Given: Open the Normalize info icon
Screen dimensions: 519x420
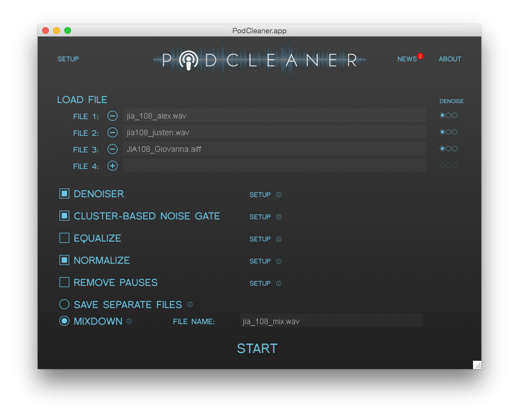Looking at the screenshot, I should pos(279,262).
